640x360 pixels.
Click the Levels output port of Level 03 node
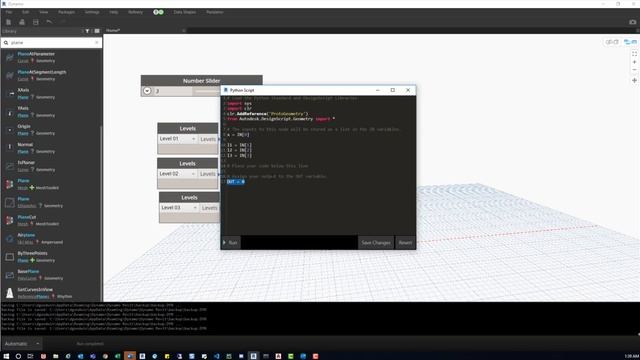(x=210, y=208)
